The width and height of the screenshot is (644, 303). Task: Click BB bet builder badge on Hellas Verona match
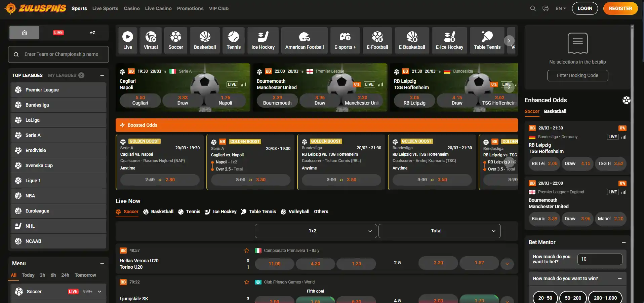click(x=123, y=251)
